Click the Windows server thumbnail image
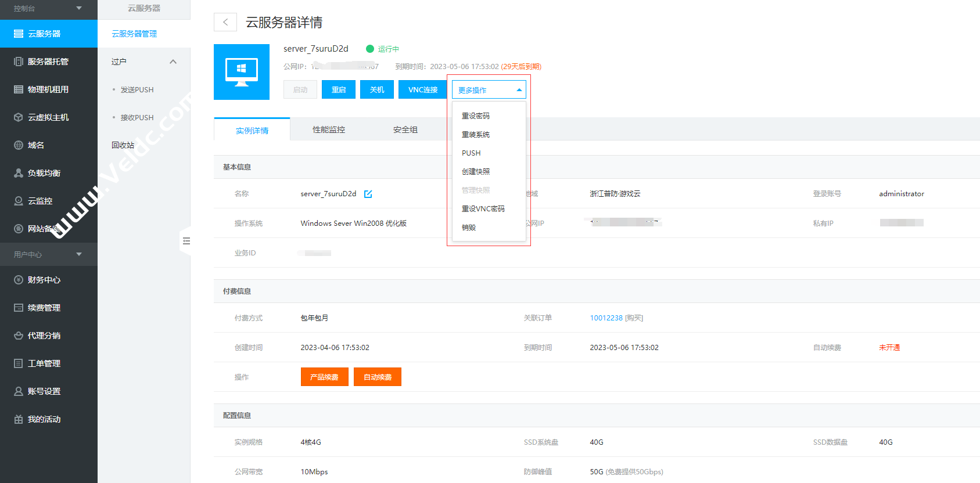 241,72
